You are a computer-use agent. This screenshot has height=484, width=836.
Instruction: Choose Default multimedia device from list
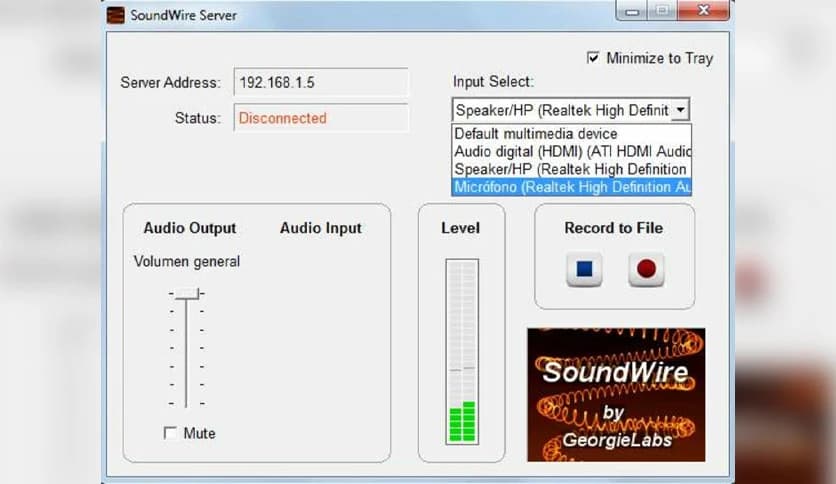click(x=572, y=134)
